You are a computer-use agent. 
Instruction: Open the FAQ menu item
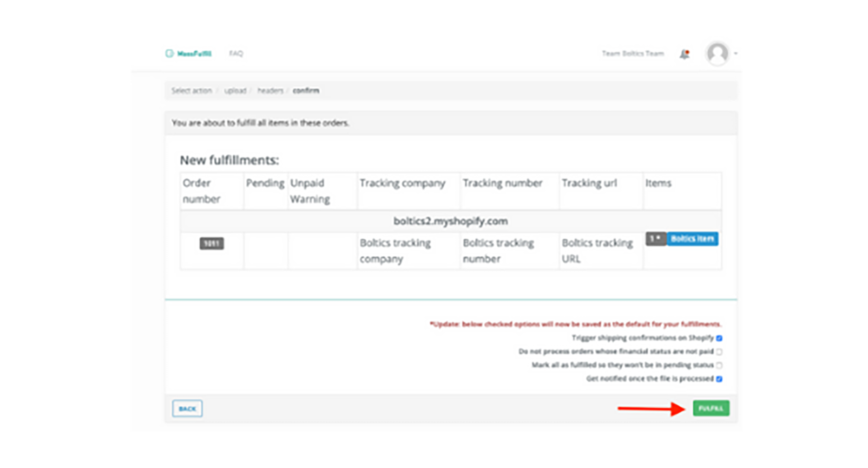[x=236, y=53]
